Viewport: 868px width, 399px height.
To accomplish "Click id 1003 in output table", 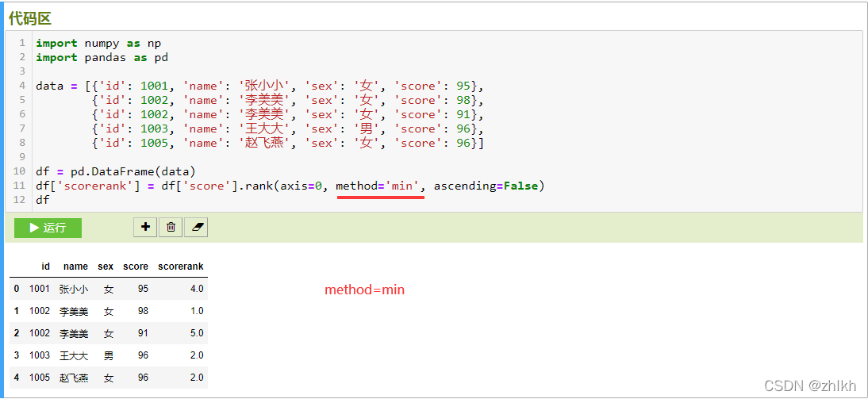I will (40, 355).
